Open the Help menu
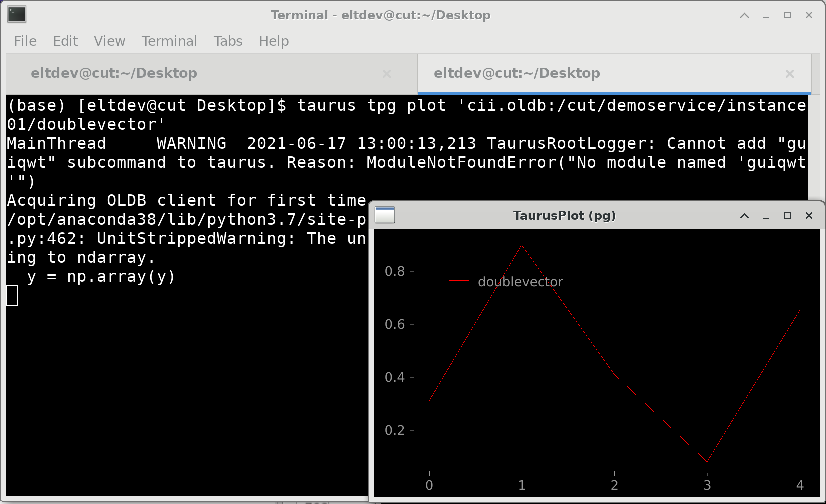The image size is (826, 504). (273, 41)
